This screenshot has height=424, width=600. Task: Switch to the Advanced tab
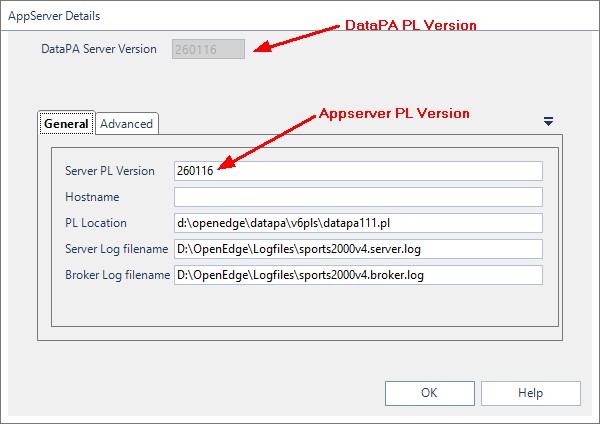tap(127, 124)
